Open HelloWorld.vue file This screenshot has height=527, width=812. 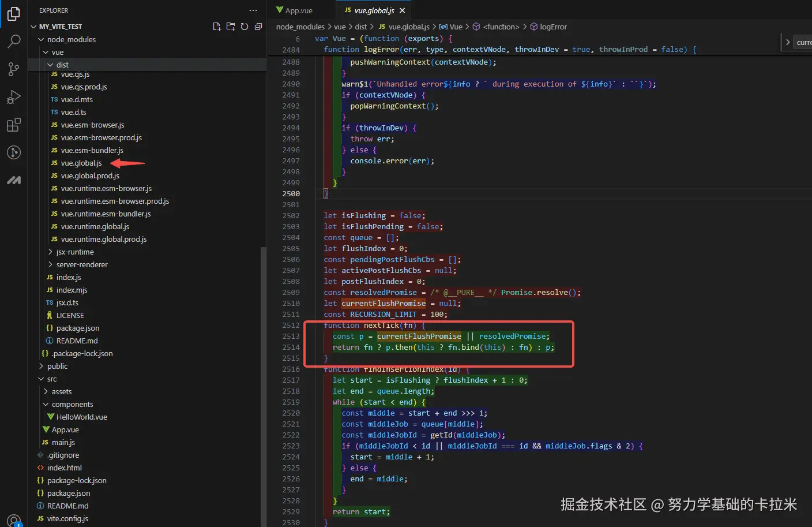coord(82,417)
